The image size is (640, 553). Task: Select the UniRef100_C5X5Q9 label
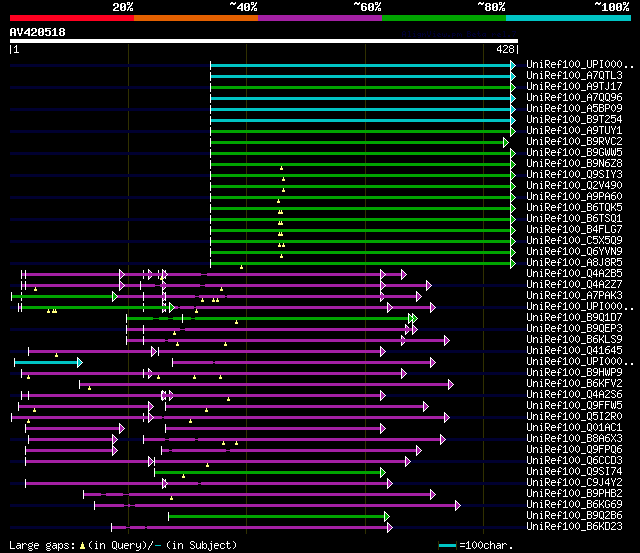574,241
